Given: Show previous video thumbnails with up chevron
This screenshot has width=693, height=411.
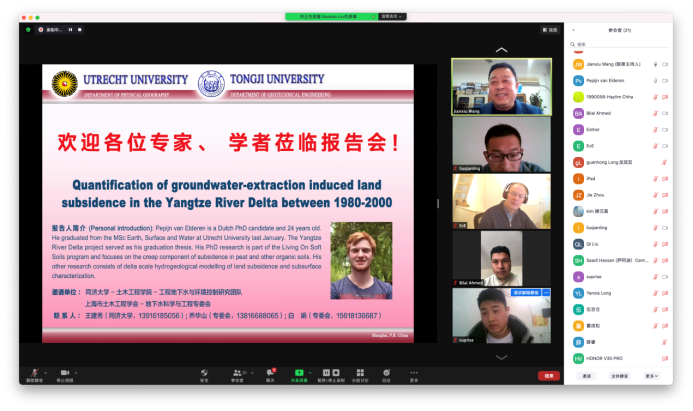Looking at the screenshot, I should click(501, 50).
